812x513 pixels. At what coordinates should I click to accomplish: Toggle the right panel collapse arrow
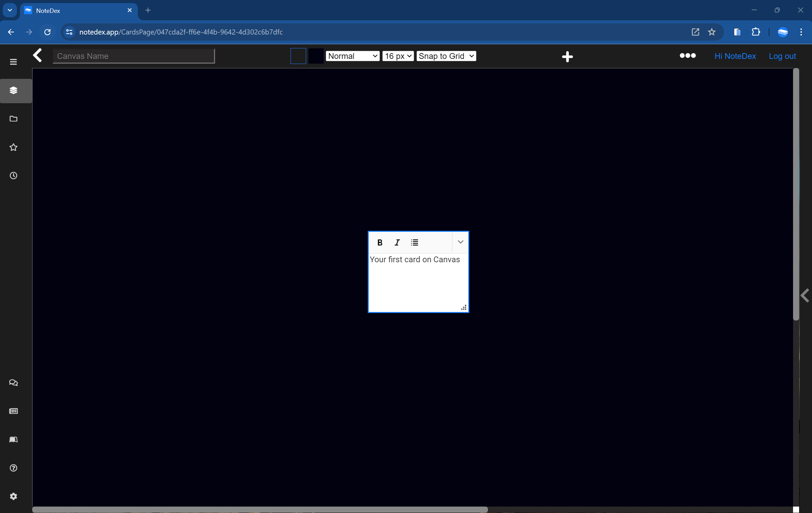click(806, 295)
